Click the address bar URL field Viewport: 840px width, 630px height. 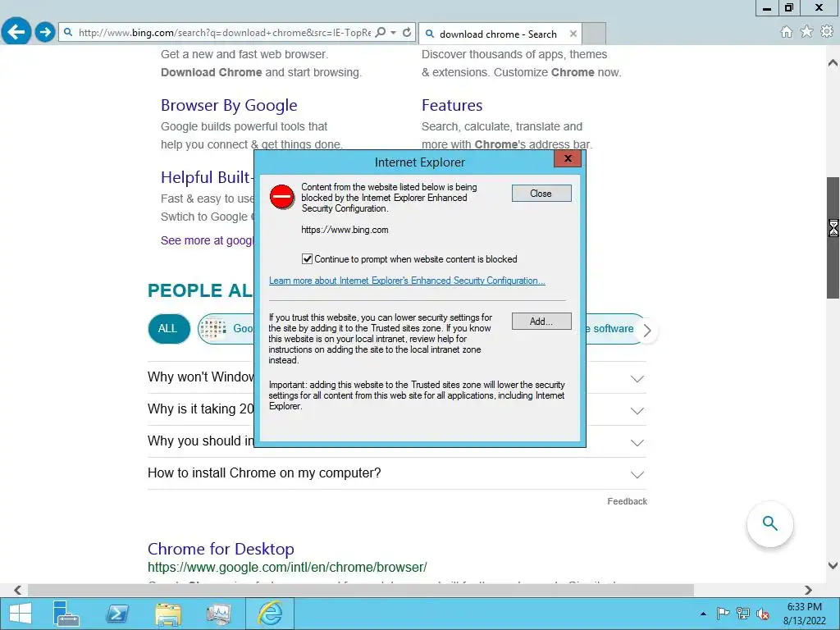224,33
